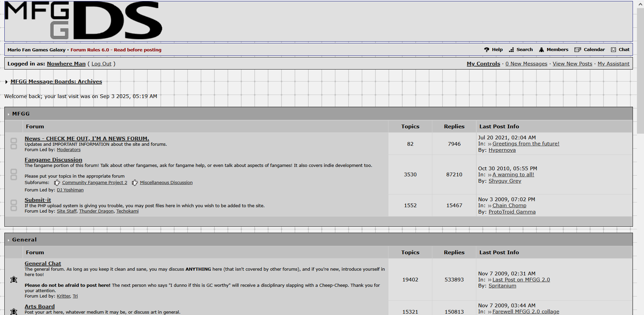
Task: Open Moderators forum leader link
Action: (69, 150)
